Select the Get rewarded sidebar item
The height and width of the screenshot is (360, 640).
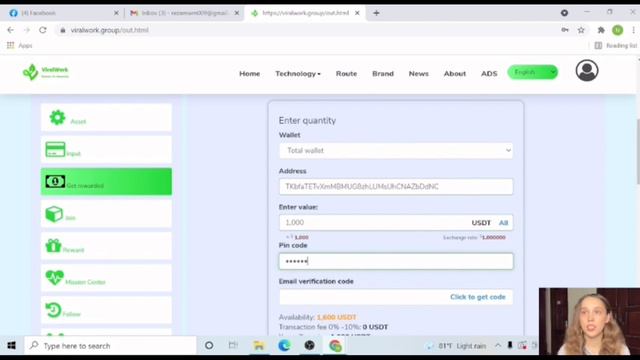[106, 182]
